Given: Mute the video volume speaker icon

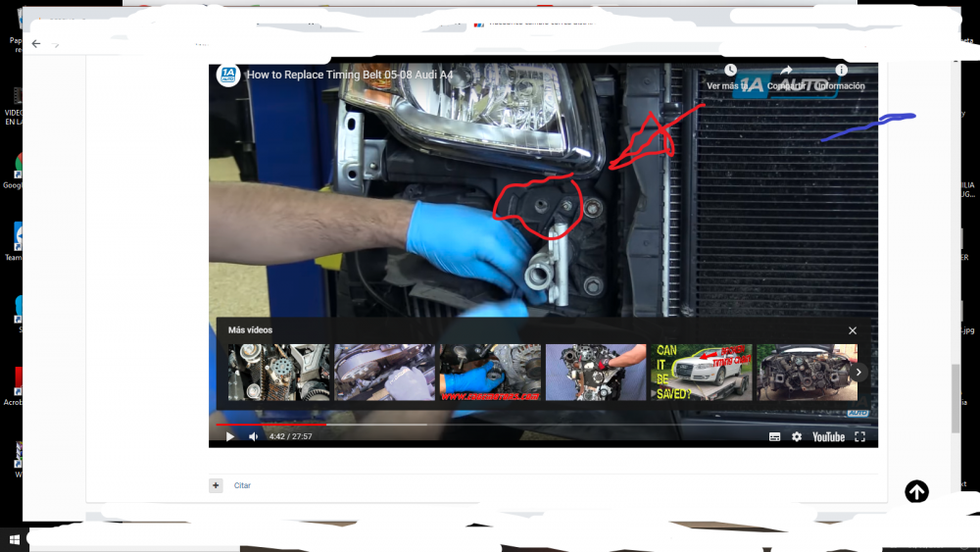Looking at the screenshot, I should click(x=253, y=436).
